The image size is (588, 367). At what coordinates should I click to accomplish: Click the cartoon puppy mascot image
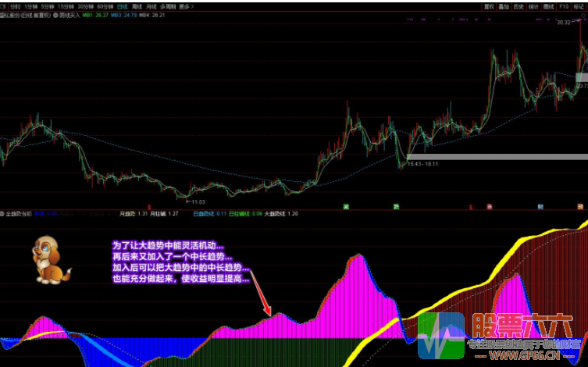50,259
